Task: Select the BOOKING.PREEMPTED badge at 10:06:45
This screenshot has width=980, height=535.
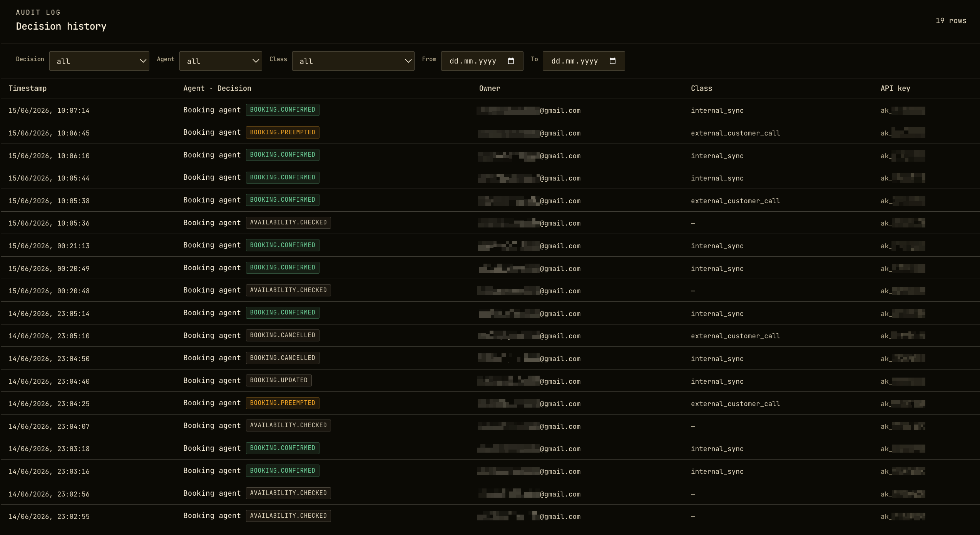Action: [283, 132]
